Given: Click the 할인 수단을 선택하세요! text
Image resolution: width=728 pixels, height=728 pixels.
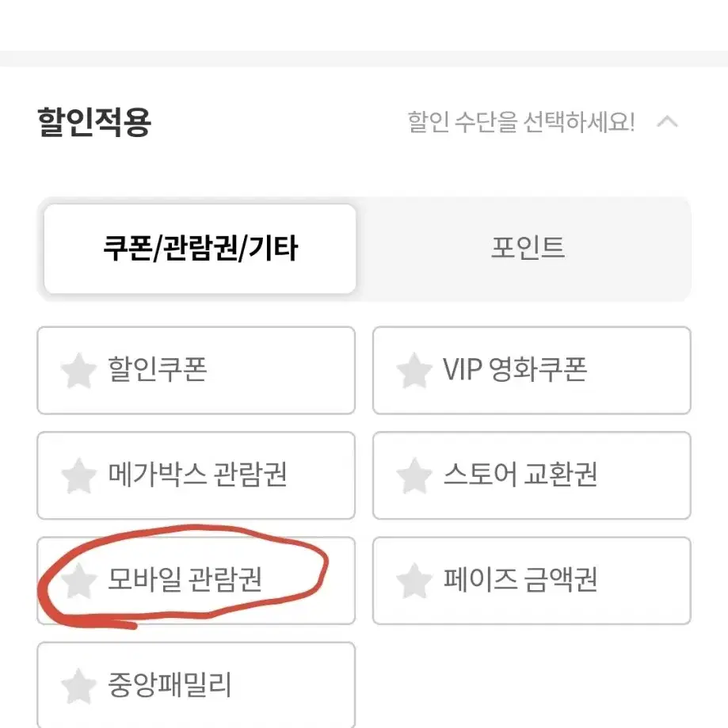Looking at the screenshot, I should click(x=521, y=122).
